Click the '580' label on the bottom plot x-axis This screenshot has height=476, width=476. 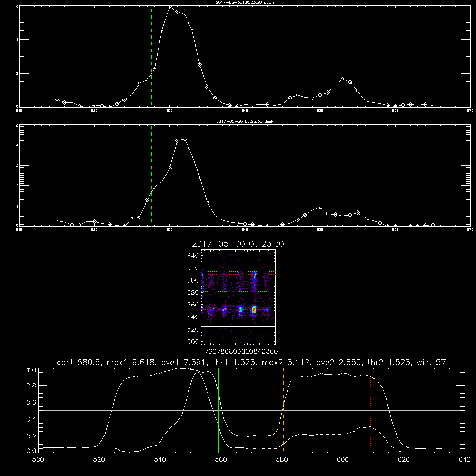point(282,460)
